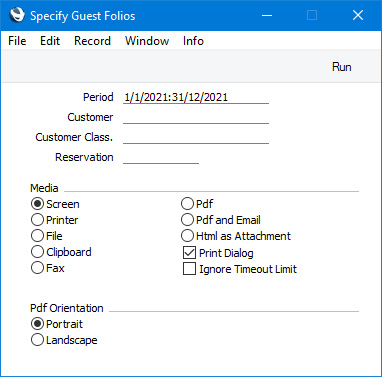Click the Reservation input field

click(x=161, y=157)
